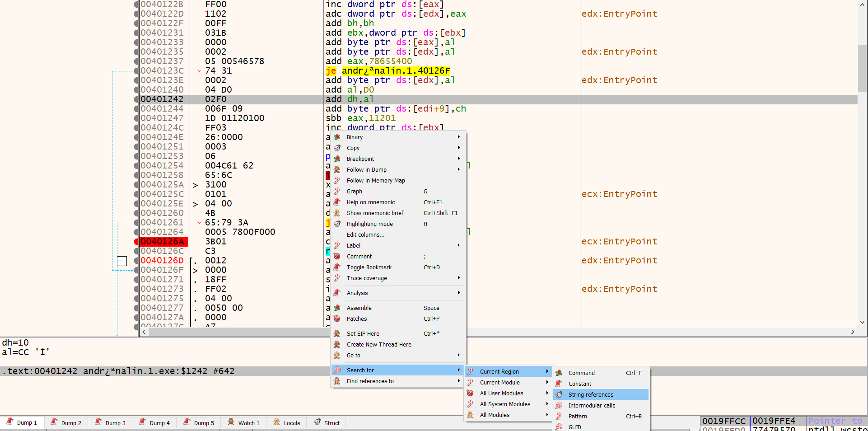The image size is (868, 431).
Task: Toggle breakpoint bullet at address 00401260
Action: coord(136,213)
